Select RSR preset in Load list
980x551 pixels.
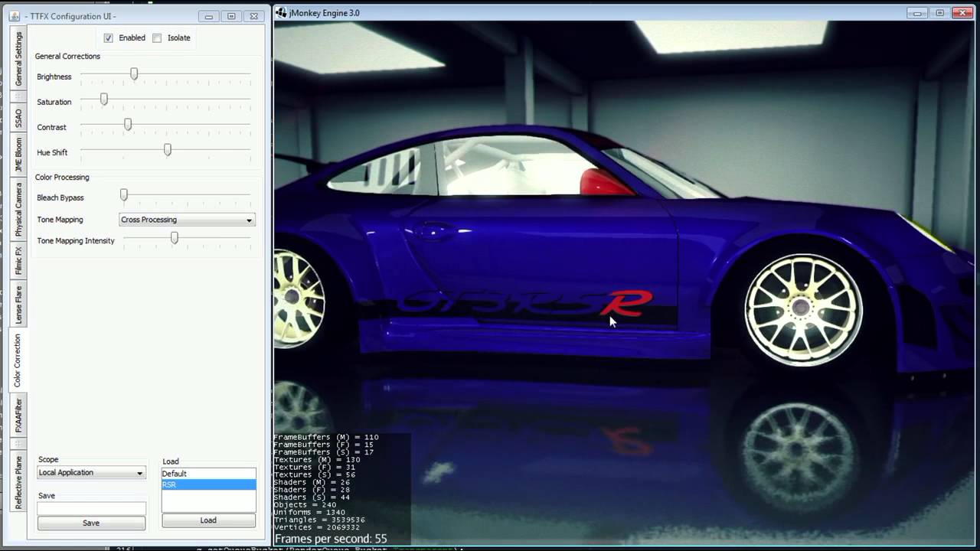(208, 484)
